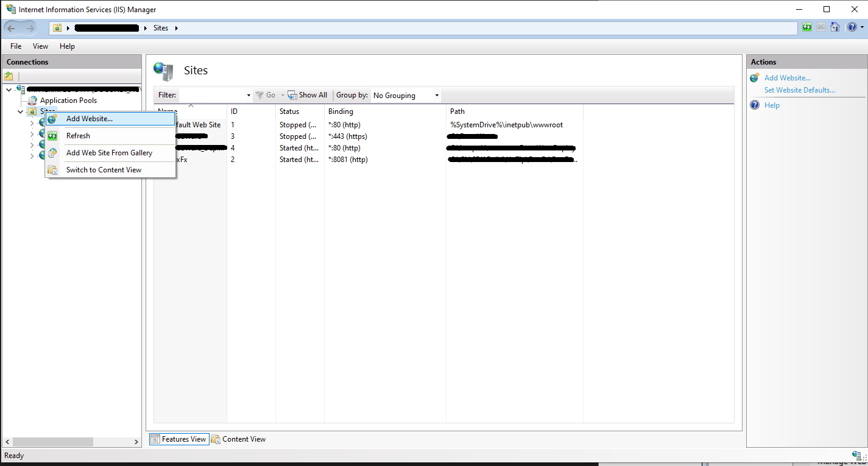Open the dropdown arrow next to top-right help icon

point(861,28)
